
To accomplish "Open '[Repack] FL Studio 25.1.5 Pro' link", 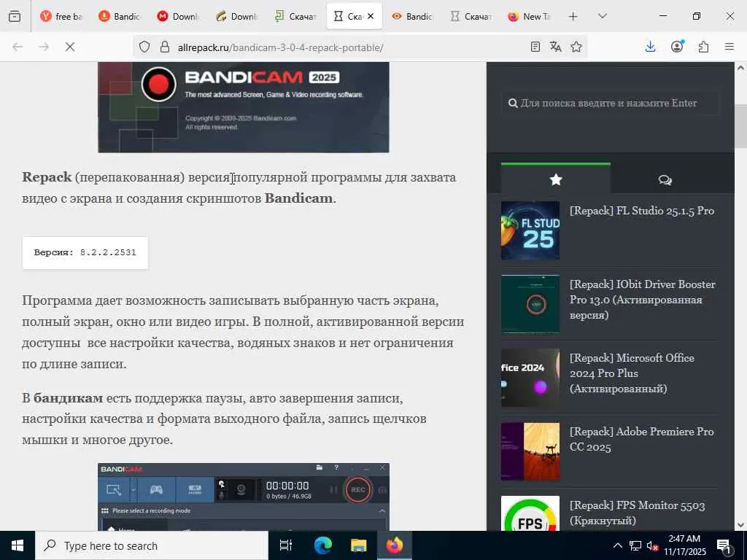I will [642, 211].
